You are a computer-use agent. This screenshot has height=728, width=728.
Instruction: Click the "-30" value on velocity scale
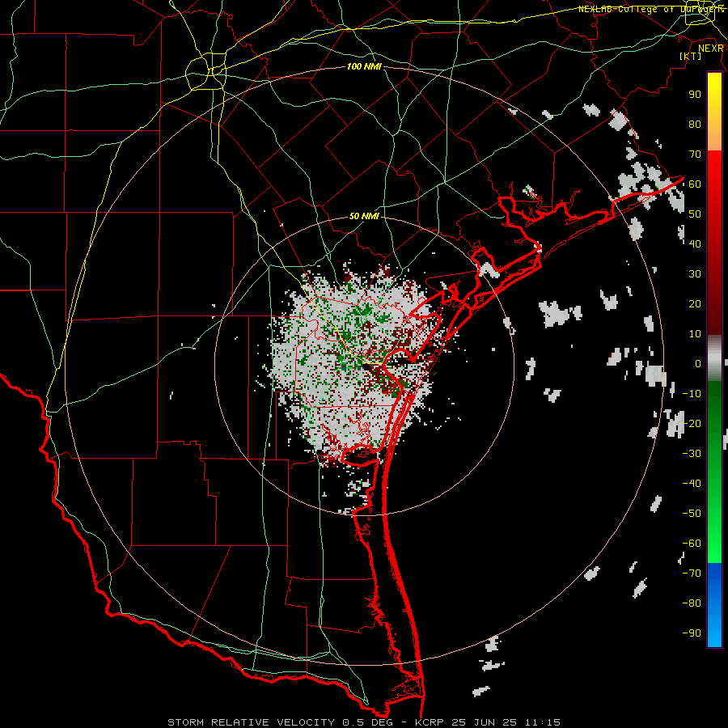692,454
